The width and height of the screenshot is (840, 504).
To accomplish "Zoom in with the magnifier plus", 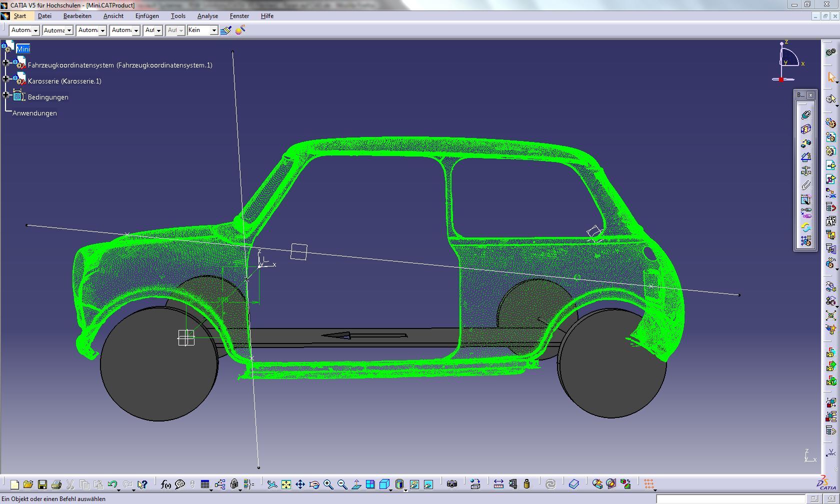I will coord(328,484).
